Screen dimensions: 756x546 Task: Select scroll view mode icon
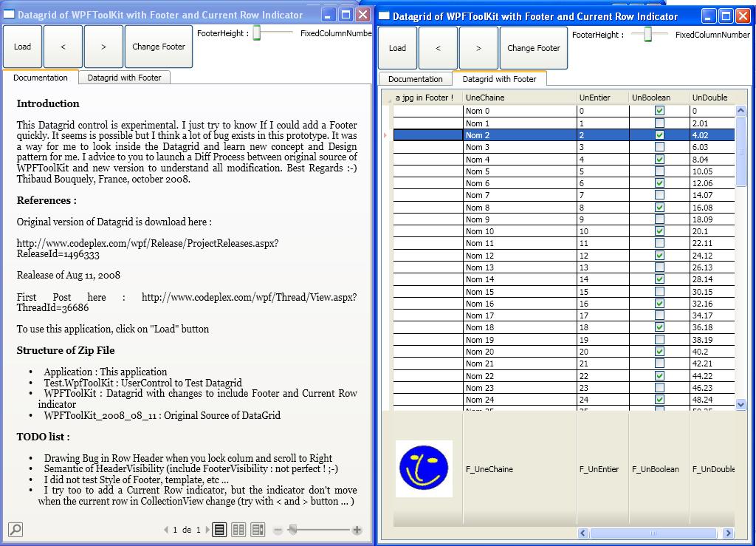point(258,530)
